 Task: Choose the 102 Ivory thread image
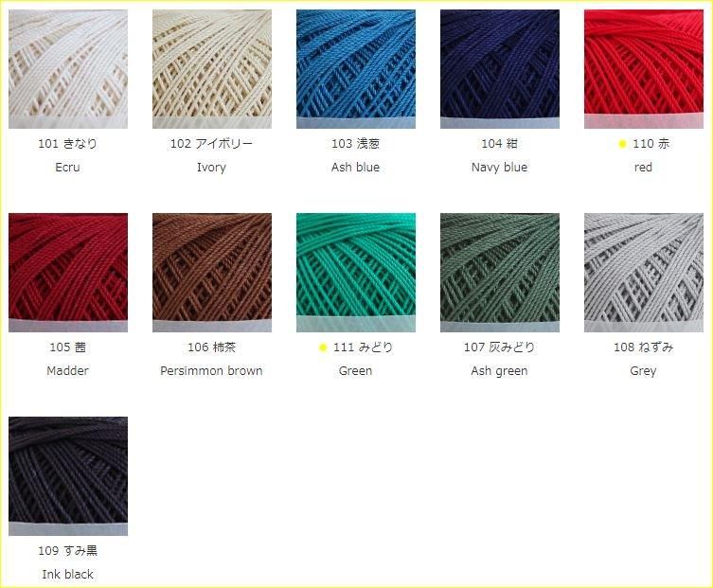click(x=212, y=69)
